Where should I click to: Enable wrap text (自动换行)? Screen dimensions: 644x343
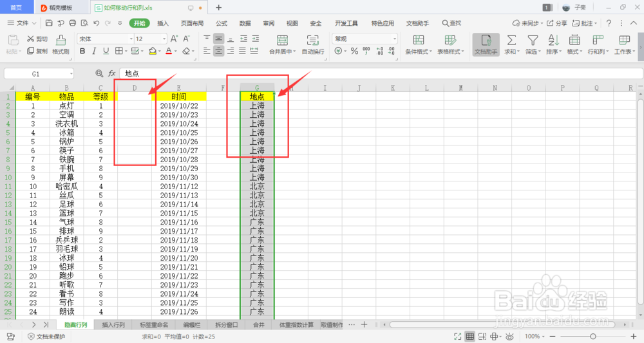[x=313, y=44]
